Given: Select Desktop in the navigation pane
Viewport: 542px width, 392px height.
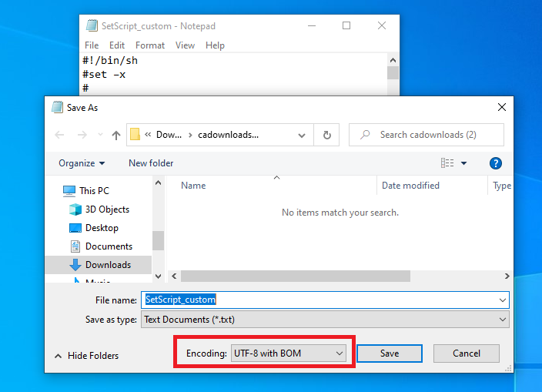Looking at the screenshot, I should coord(102,228).
